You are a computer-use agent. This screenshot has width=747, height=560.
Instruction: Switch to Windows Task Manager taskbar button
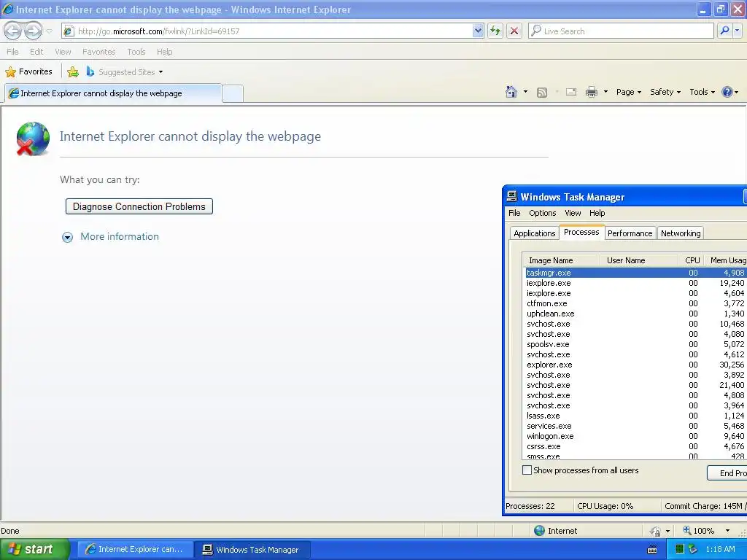click(x=253, y=550)
